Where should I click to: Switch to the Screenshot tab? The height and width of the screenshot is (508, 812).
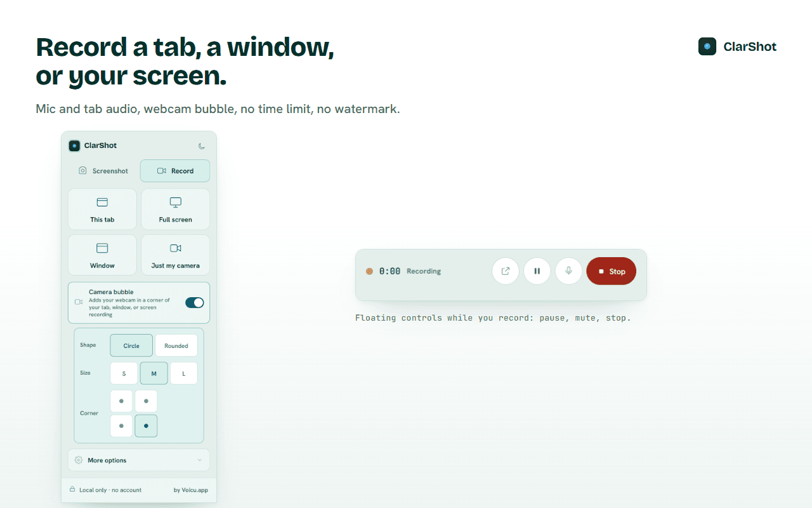[103, 171]
